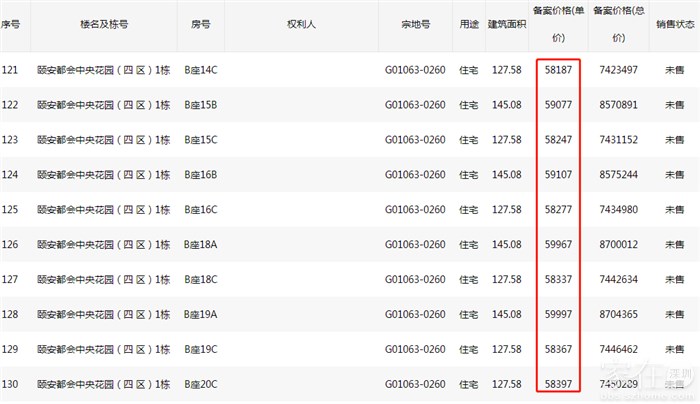Click unit price 59967
The height and width of the screenshot is (404, 700).
(559, 244)
